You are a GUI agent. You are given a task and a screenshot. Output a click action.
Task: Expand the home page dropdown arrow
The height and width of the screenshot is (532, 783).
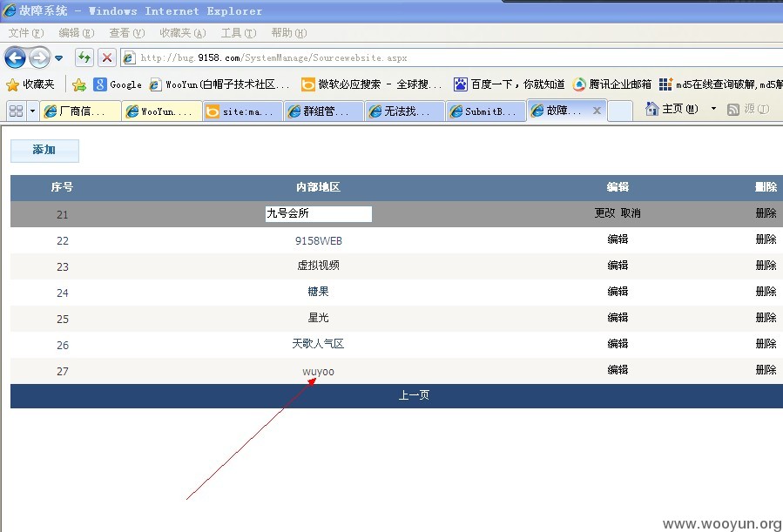pos(713,108)
